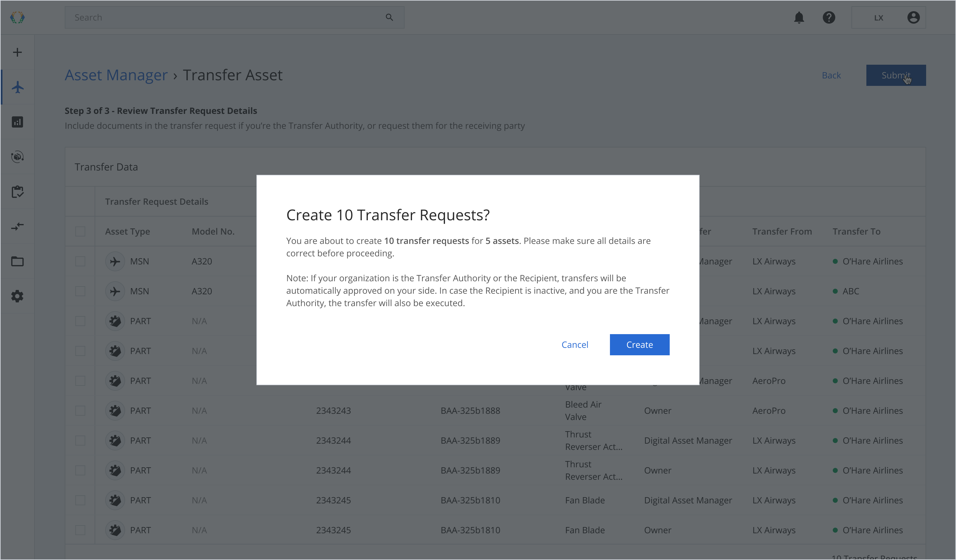Viewport: 956px width, 560px height.
Task: Click part icon in Thrust Reverser Owner row
Action: click(115, 470)
